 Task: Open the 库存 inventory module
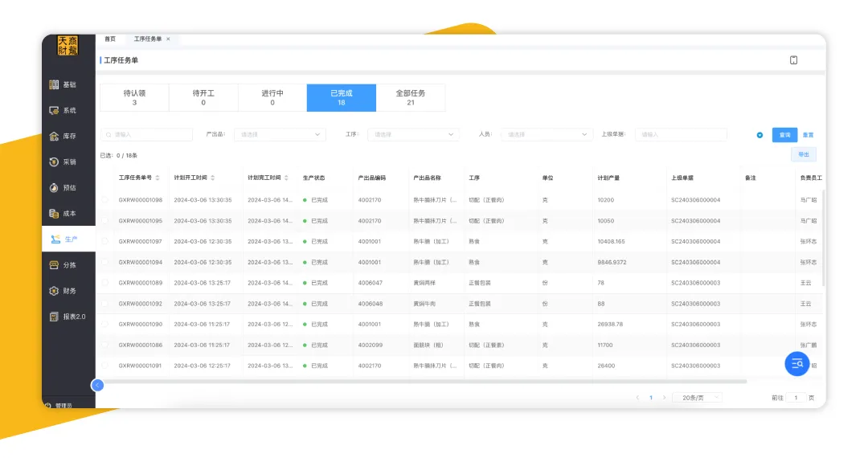point(63,136)
